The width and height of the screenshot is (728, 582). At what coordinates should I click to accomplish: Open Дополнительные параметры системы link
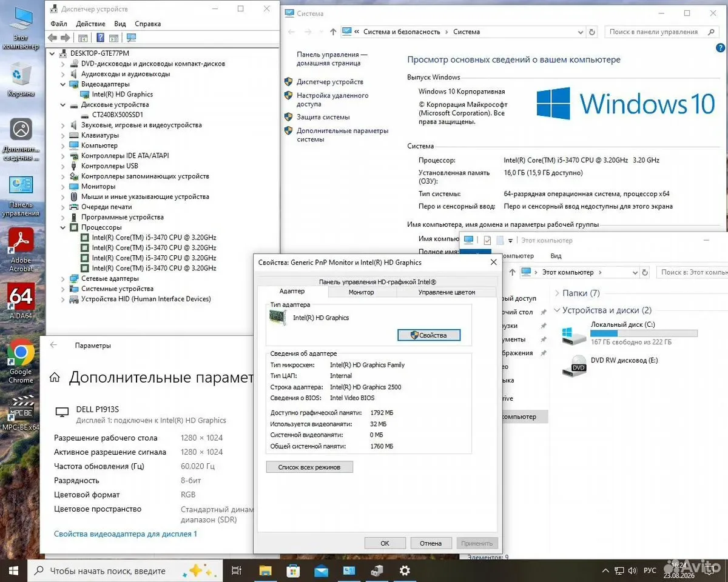(342, 135)
